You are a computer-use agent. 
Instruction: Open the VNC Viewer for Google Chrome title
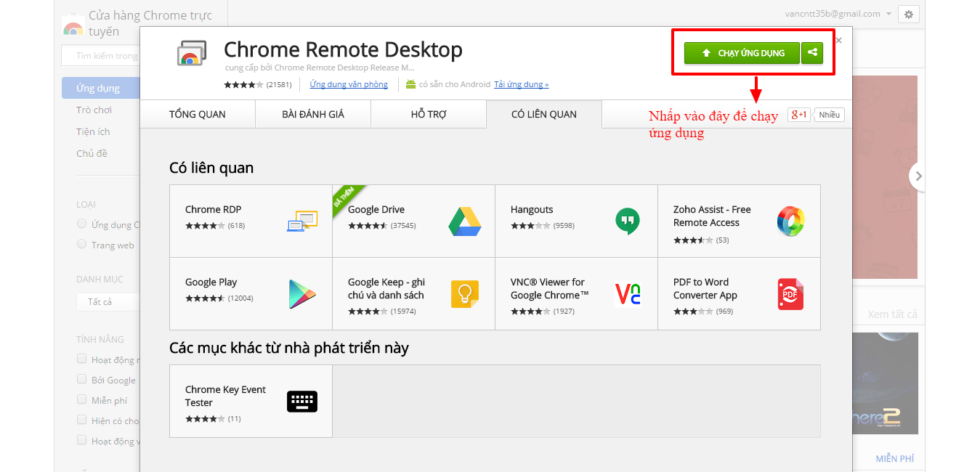click(550, 288)
